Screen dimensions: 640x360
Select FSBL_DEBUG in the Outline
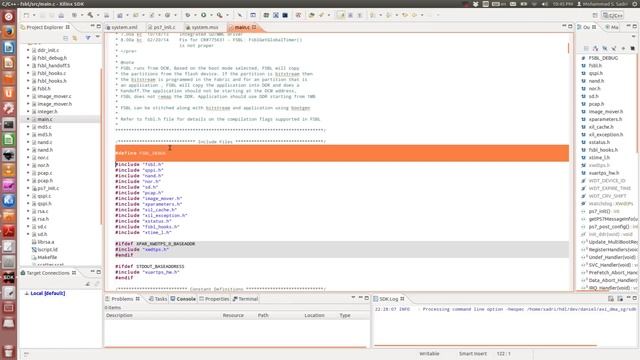(x=603, y=58)
